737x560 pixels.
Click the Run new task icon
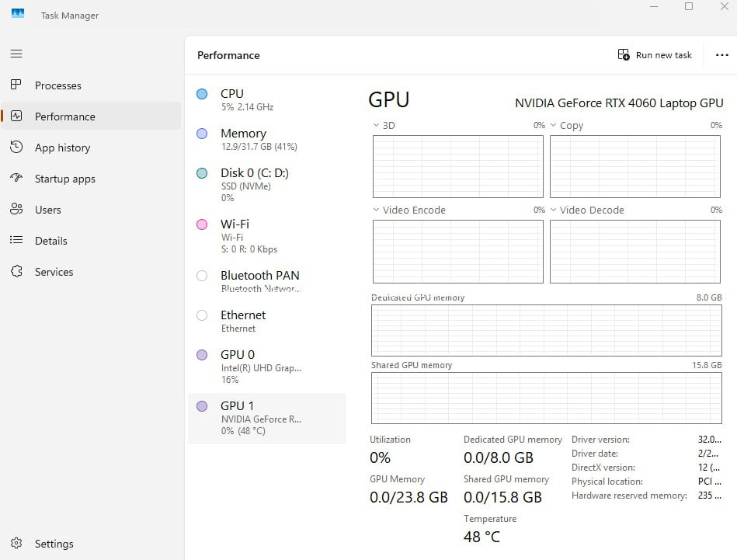(624, 55)
